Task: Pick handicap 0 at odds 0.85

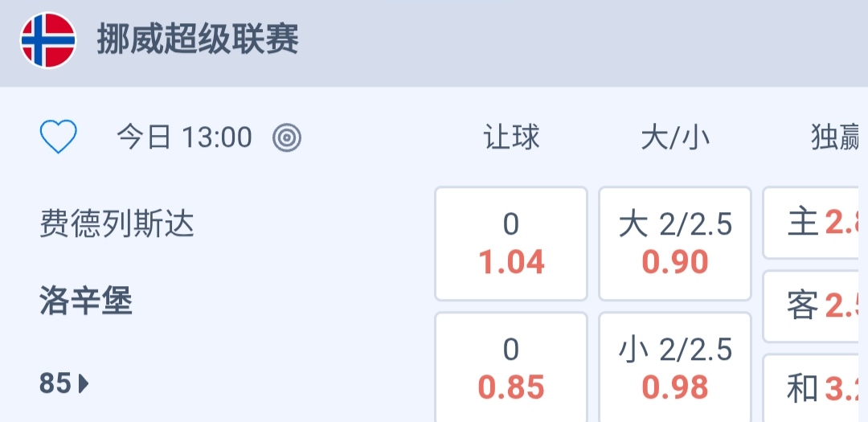Action: click(511, 368)
